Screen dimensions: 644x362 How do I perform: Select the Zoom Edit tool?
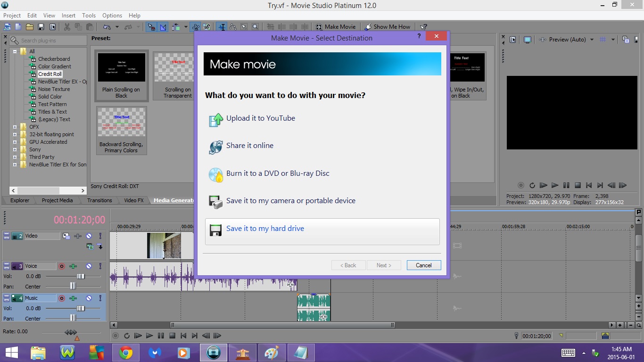(255, 27)
